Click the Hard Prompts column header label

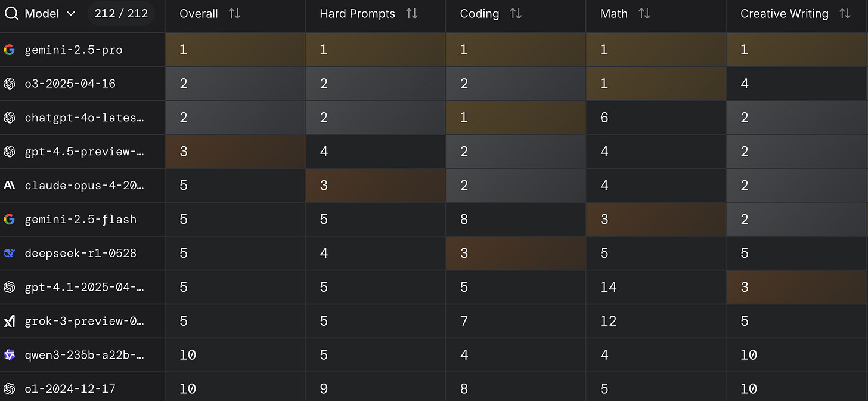click(357, 14)
